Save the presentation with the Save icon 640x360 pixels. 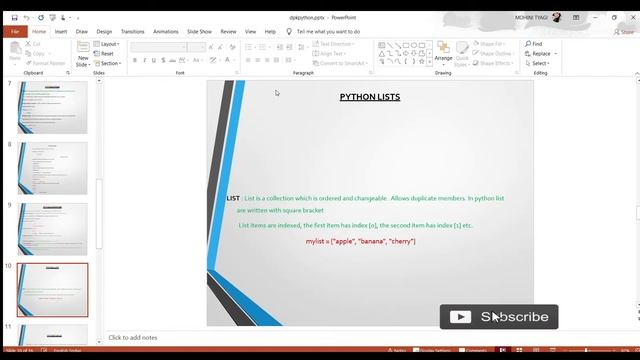[15, 18]
